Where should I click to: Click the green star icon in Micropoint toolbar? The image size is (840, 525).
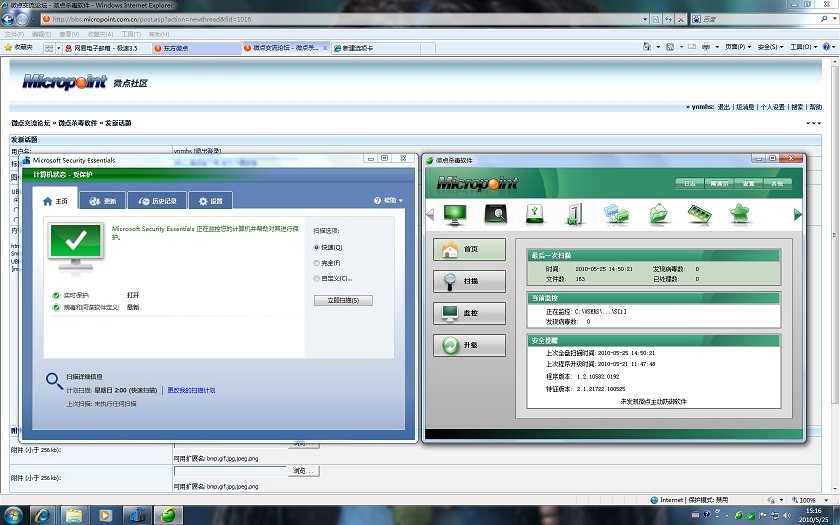[x=739, y=213]
